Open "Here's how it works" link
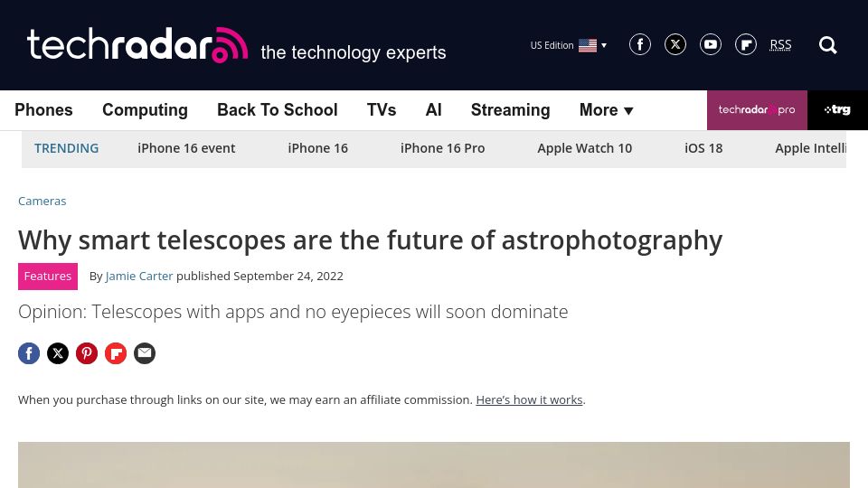The height and width of the screenshot is (488, 868). pos(529,399)
